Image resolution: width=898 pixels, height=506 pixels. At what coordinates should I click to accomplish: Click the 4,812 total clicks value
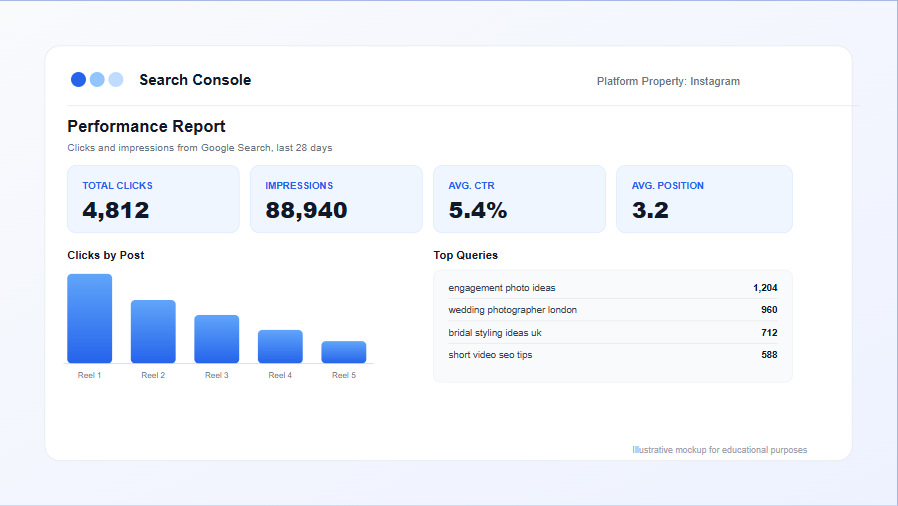coord(116,210)
